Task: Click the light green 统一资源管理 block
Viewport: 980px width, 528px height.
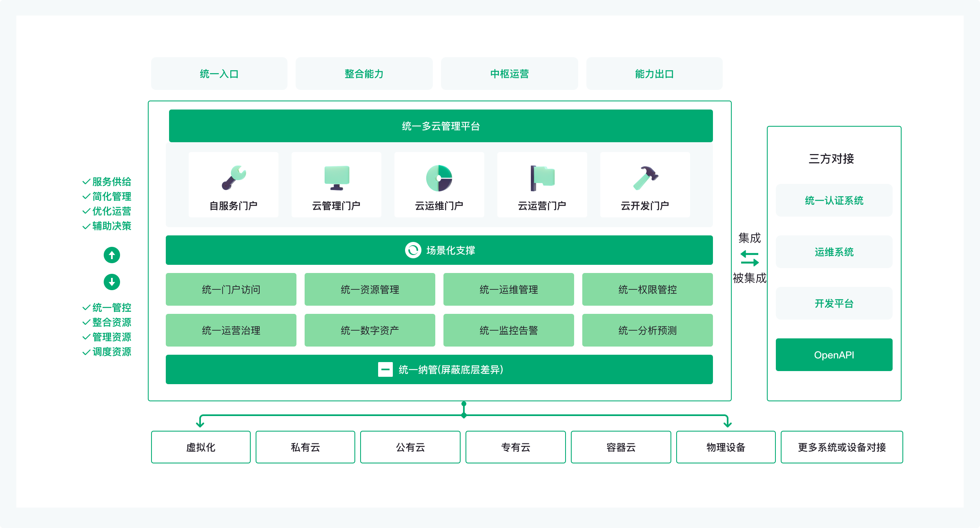Action: pyautogui.click(x=370, y=289)
